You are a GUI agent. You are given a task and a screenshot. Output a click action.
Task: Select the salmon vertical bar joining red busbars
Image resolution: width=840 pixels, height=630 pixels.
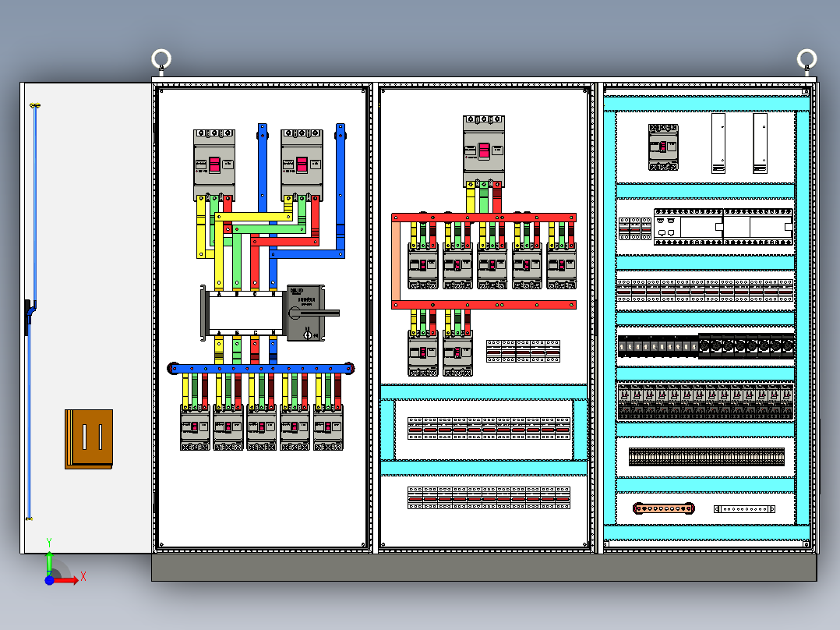[396, 261]
